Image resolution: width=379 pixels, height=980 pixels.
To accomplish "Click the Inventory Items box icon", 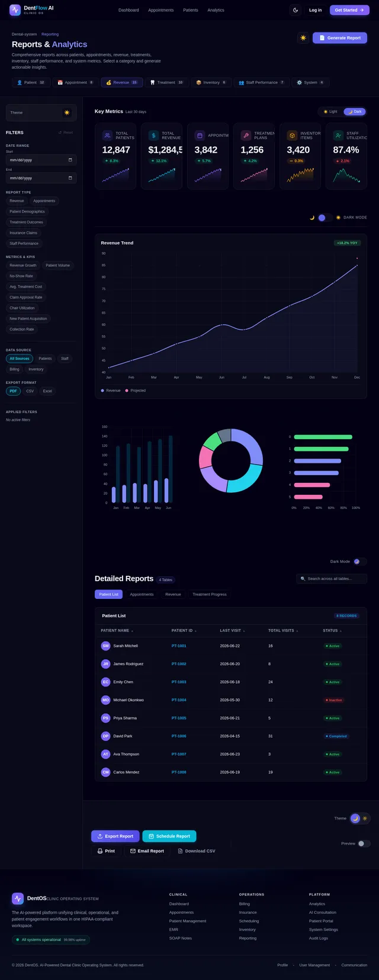I will tap(292, 136).
